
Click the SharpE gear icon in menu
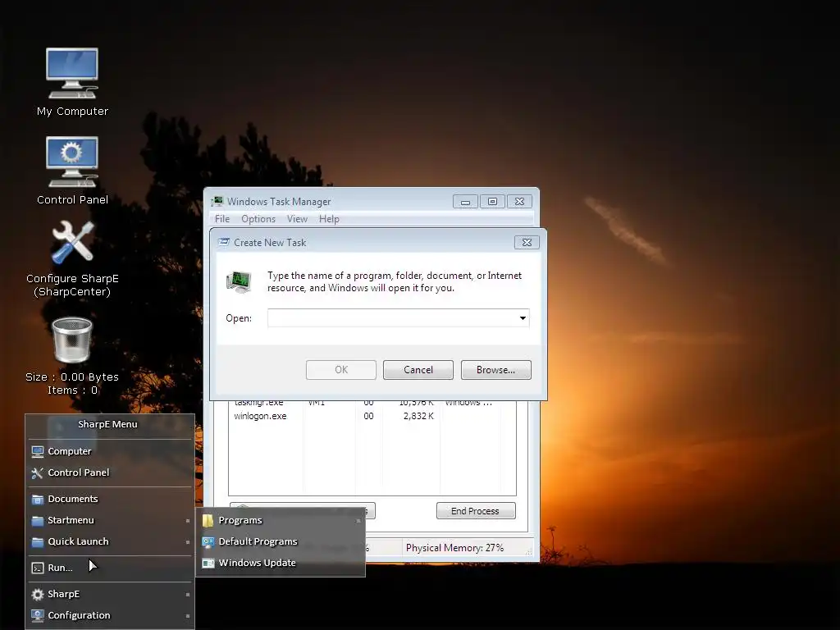(38, 594)
